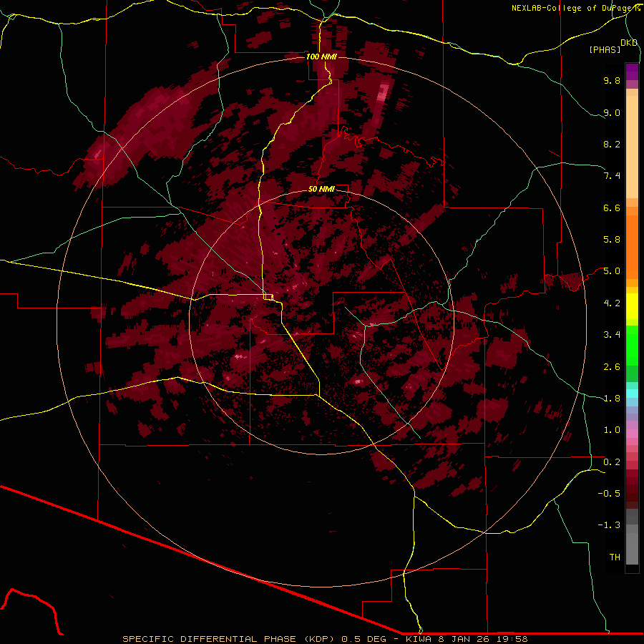Click the yellow segment of the color bar
Screen dimensions: 644x644
click(x=632, y=306)
